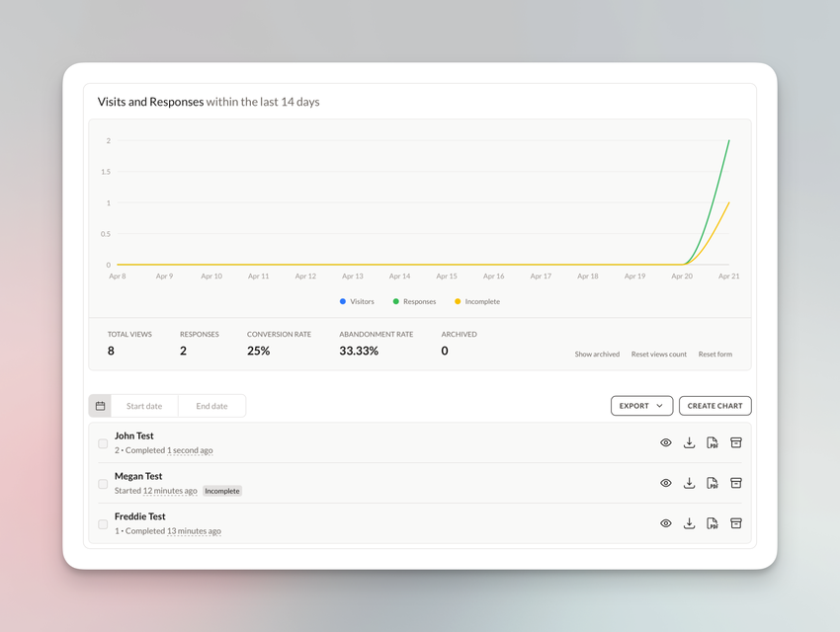Download John Test's response
Viewport: 840px width, 632px height.
tap(689, 443)
